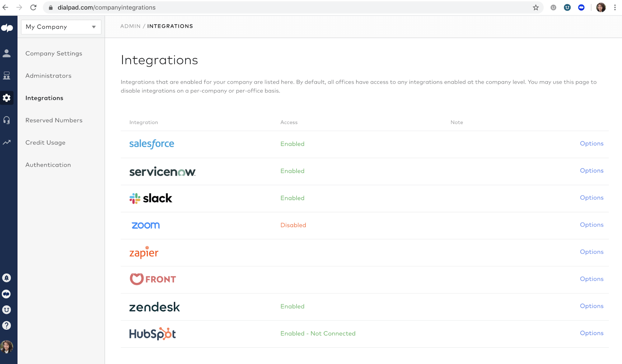Click the Access column header
Viewport: 622px width, 364px height.
289,122
